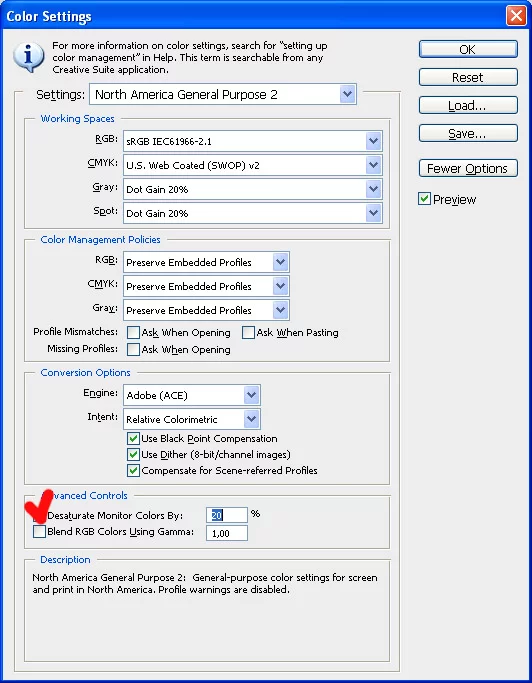This screenshot has height=683, width=532.
Task: Click the Conversion Options heading
Action: tap(85, 372)
